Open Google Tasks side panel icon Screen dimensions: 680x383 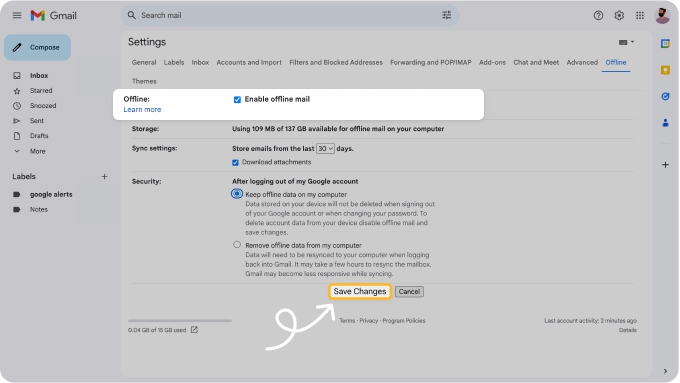point(665,96)
